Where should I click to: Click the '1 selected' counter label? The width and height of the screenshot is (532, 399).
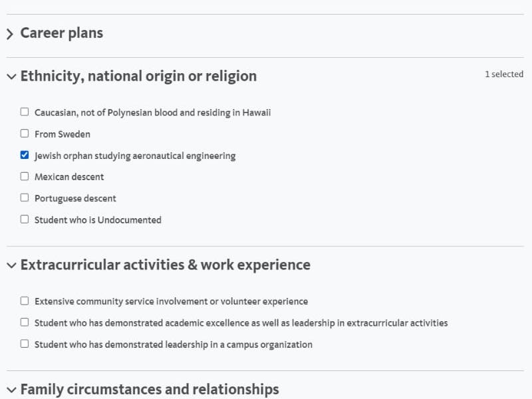(x=504, y=74)
